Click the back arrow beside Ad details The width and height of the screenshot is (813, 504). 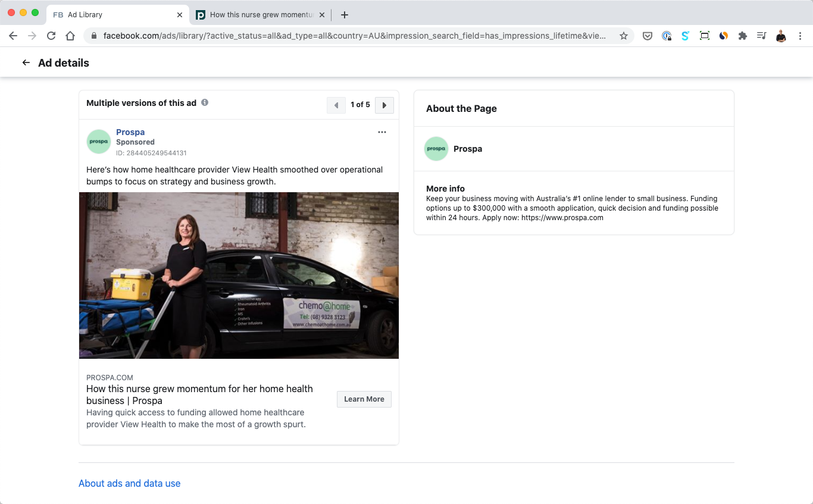pyautogui.click(x=26, y=62)
